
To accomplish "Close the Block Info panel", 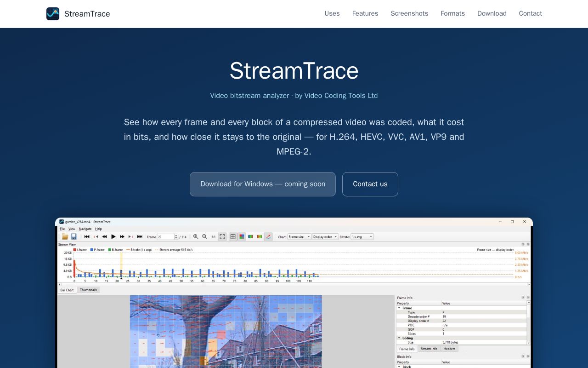I will [528, 356].
